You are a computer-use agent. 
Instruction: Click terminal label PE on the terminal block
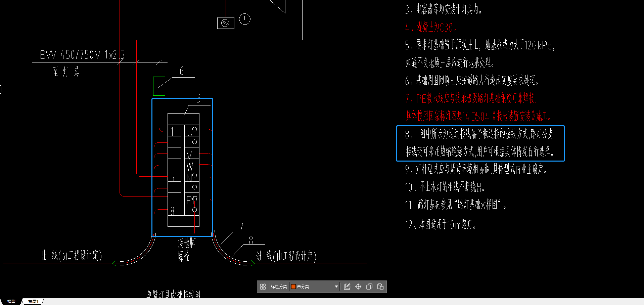pyautogui.click(x=191, y=200)
